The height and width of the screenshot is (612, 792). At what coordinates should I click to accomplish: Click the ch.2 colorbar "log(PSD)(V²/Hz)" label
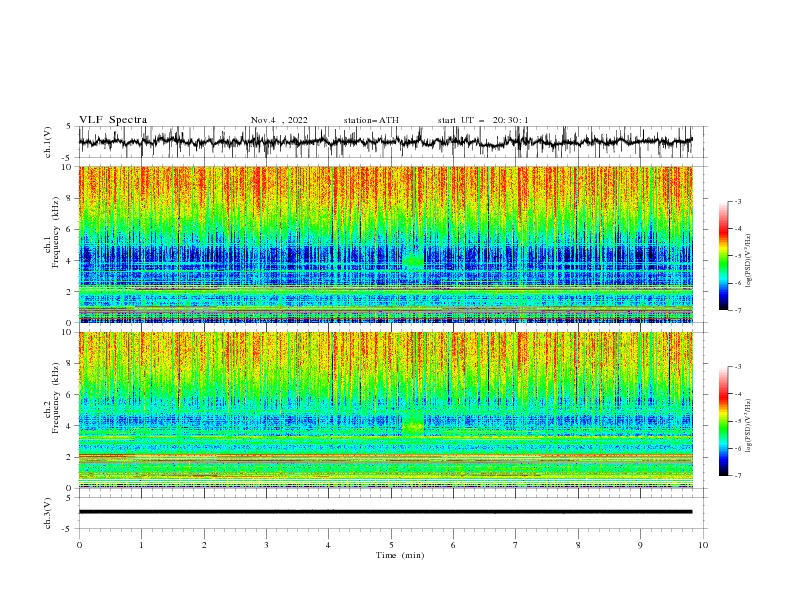(748, 425)
